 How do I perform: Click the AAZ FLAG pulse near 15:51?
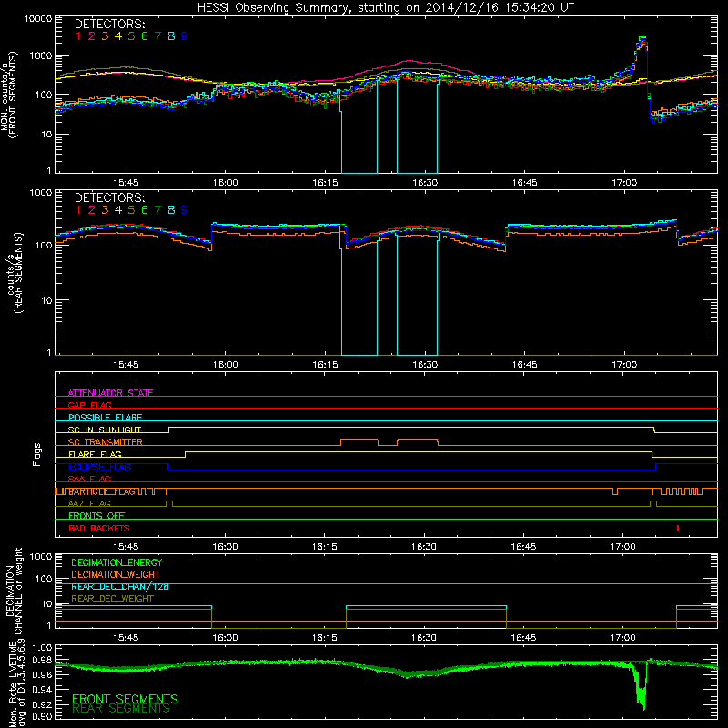pos(169,503)
